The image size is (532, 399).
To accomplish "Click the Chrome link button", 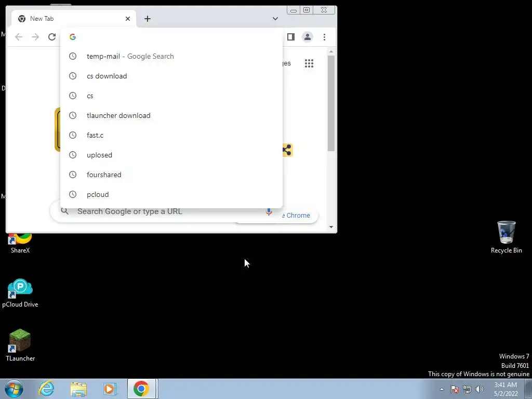I will tap(296, 216).
